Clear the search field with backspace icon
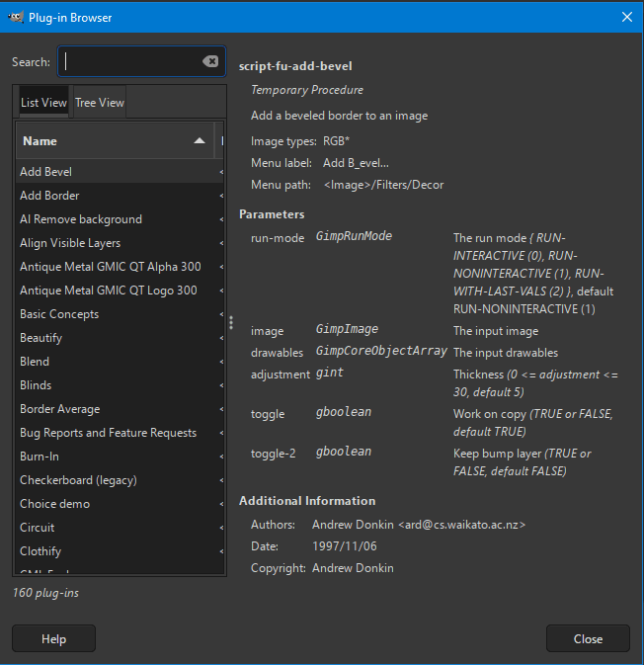 (x=210, y=61)
